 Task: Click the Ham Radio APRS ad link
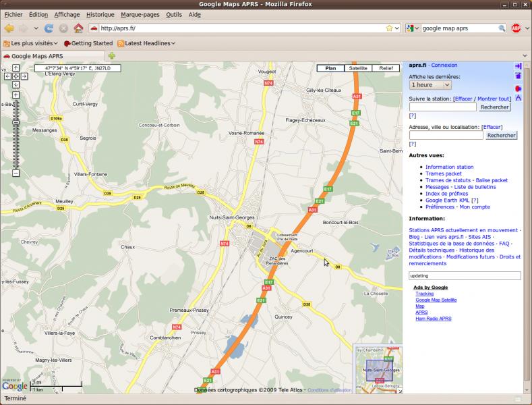[434, 319]
